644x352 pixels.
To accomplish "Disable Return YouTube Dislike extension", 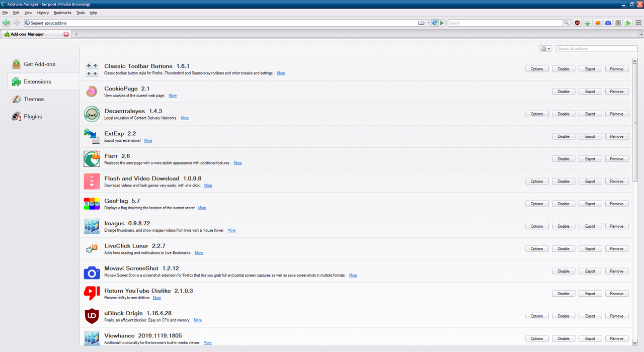I will point(563,294).
